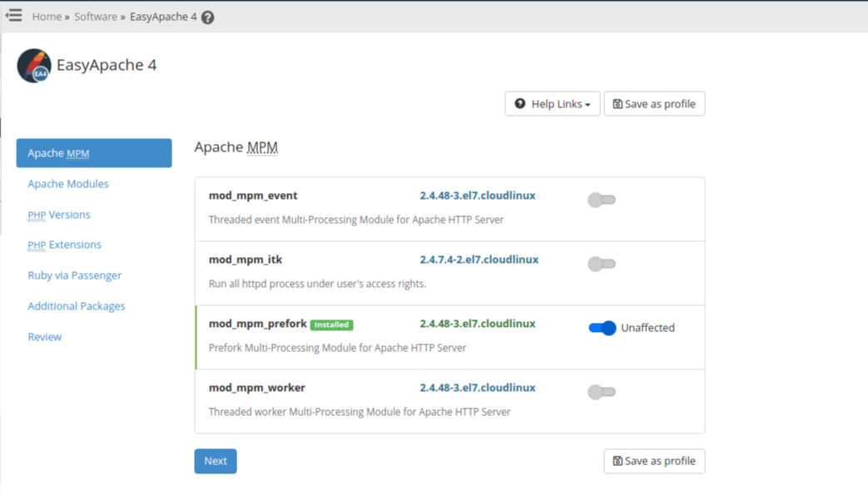Viewport: 868px width, 495px height.
Task: Click the 'Prefork Multi-Processing Module' description
Action: click(x=337, y=348)
